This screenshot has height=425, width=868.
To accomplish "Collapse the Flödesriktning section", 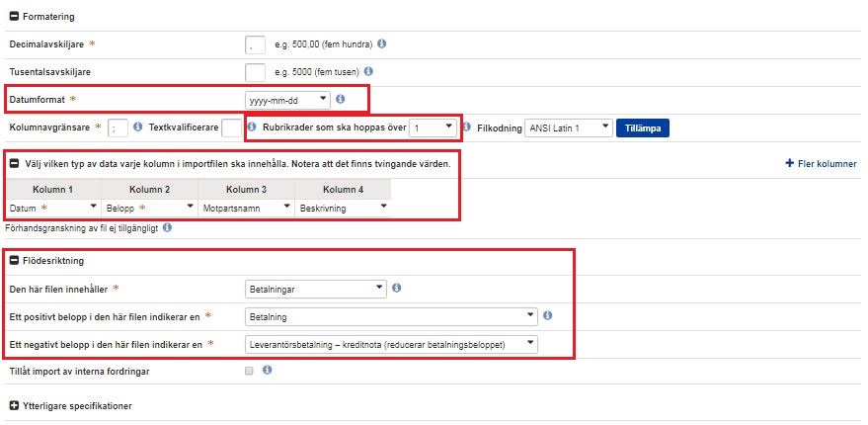I will 14,261.
